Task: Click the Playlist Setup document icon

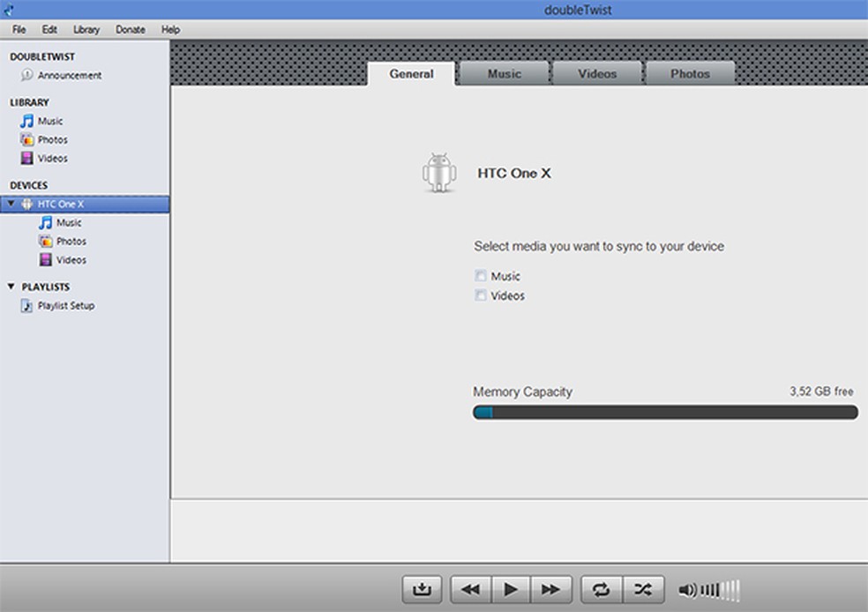Action: point(26,305)
